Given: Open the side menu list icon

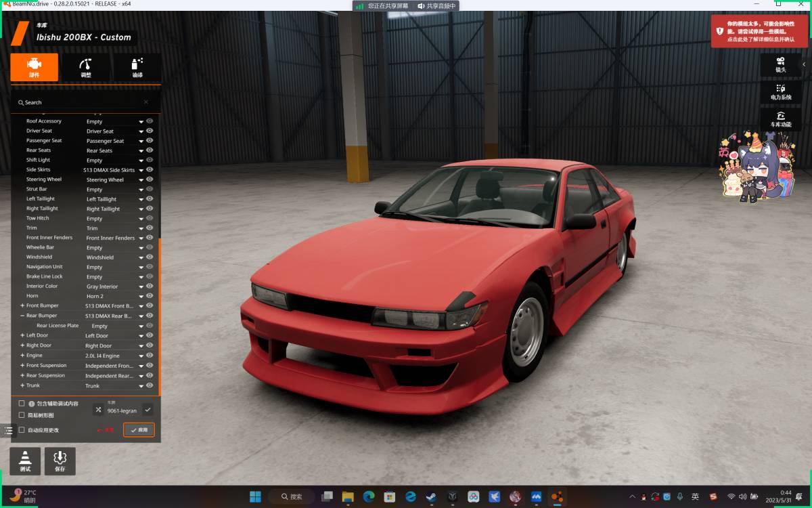Looking at the screenshot, I should tap(8, 430).
